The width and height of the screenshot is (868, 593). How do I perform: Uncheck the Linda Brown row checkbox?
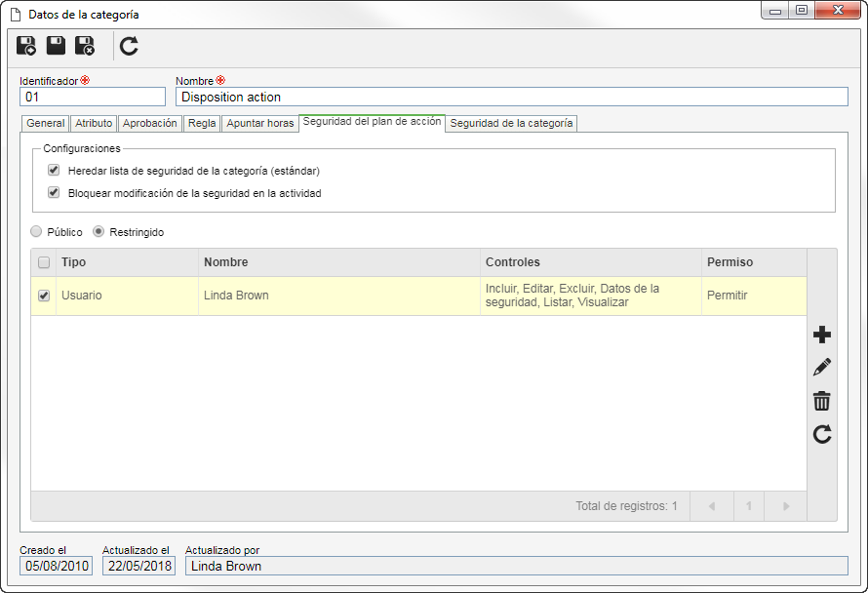44,296
